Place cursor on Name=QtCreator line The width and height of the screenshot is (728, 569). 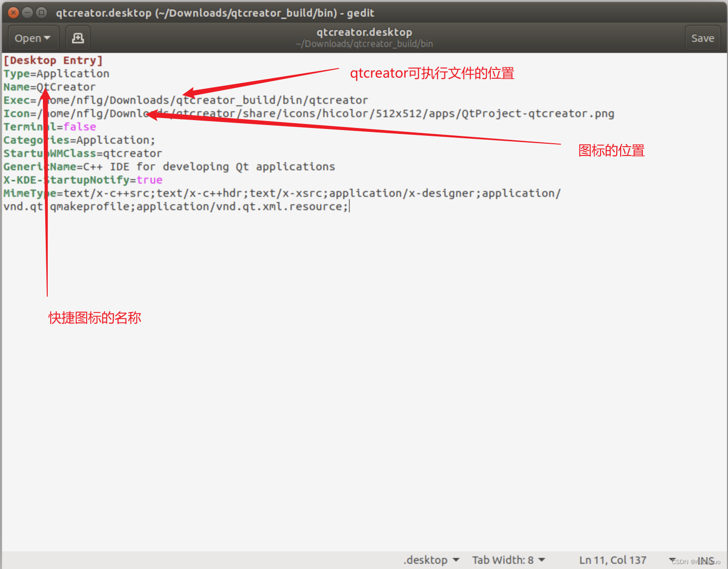(50, 87)
